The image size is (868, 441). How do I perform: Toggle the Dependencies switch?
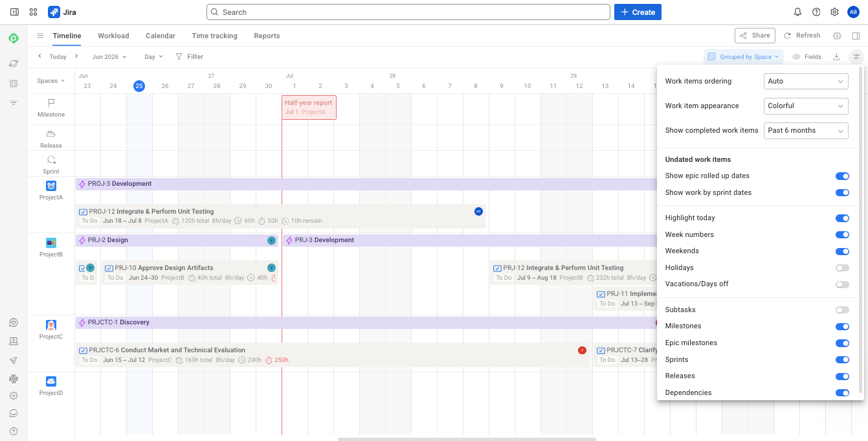pyautogui.click(x=842, y=393)
